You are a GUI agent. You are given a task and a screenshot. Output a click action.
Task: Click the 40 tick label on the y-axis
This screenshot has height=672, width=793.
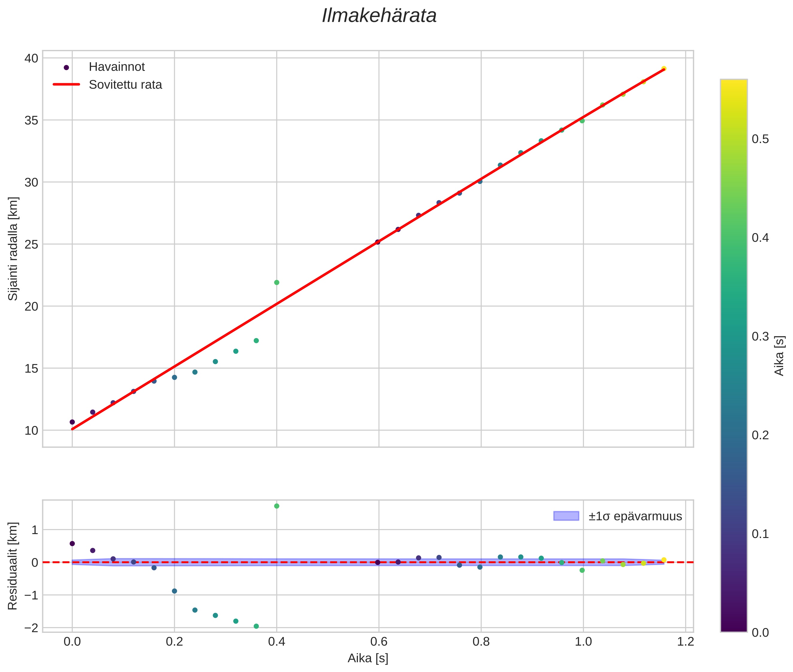[31, 58]
